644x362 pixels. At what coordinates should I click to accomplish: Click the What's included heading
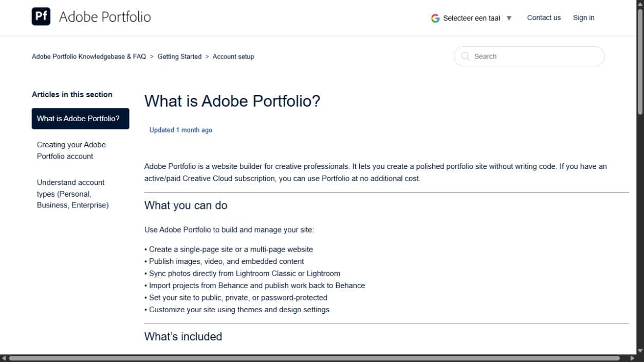coord(183,337)
